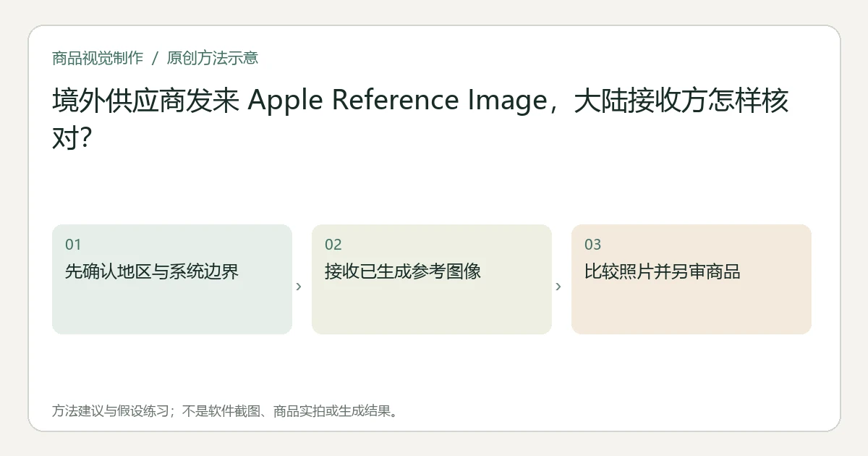Select the 原创方法示意 breadcrumb label

click(213, 58)
